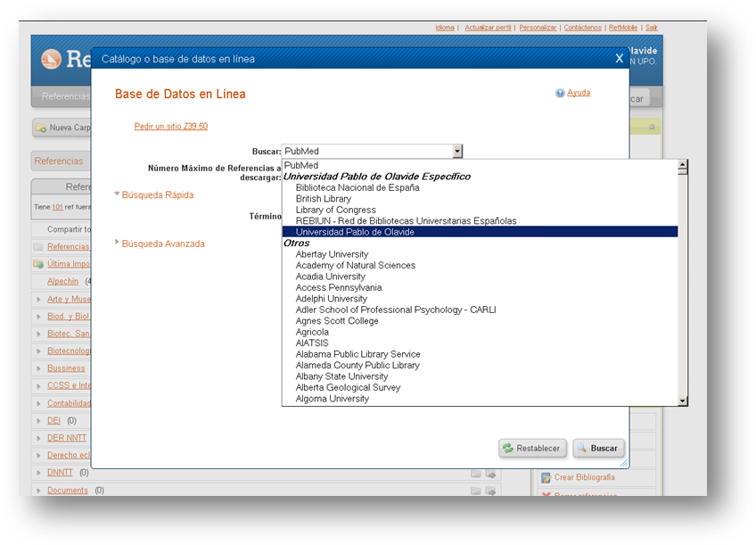Viewport: 756px width, 545px height.
Task: Select Acadia University in the list
Action: point(480,277)
